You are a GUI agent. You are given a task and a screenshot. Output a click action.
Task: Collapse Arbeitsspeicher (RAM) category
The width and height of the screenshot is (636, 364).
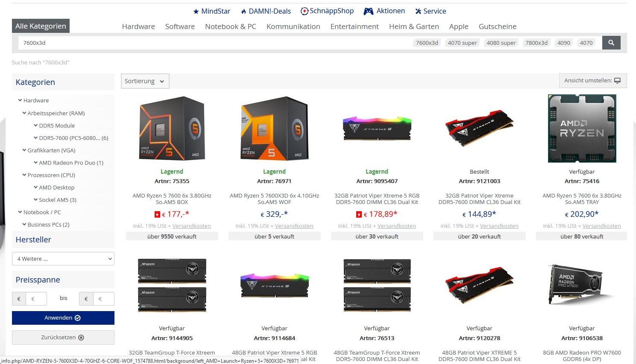24,113
